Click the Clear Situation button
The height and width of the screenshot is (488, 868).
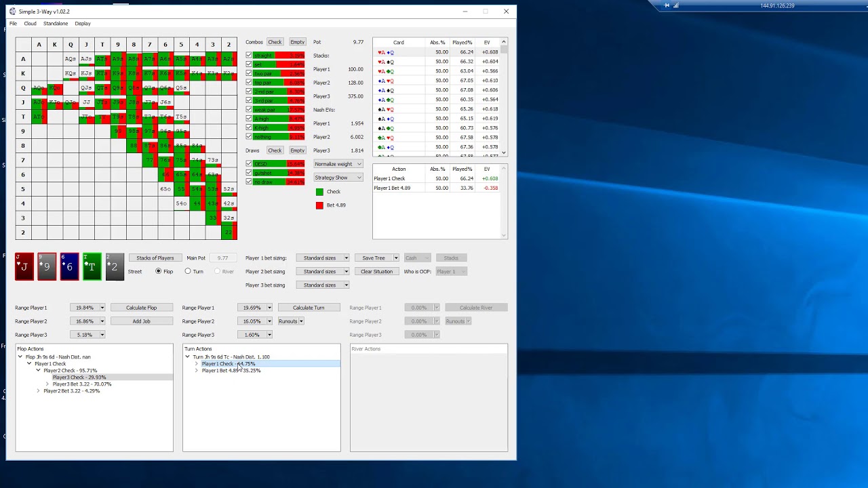pos(376,271)
